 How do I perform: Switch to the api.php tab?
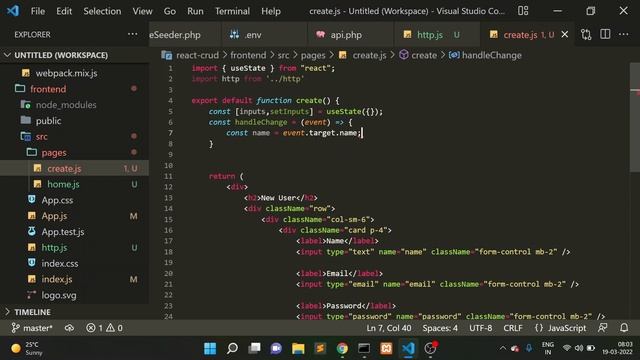click(346, 35)
